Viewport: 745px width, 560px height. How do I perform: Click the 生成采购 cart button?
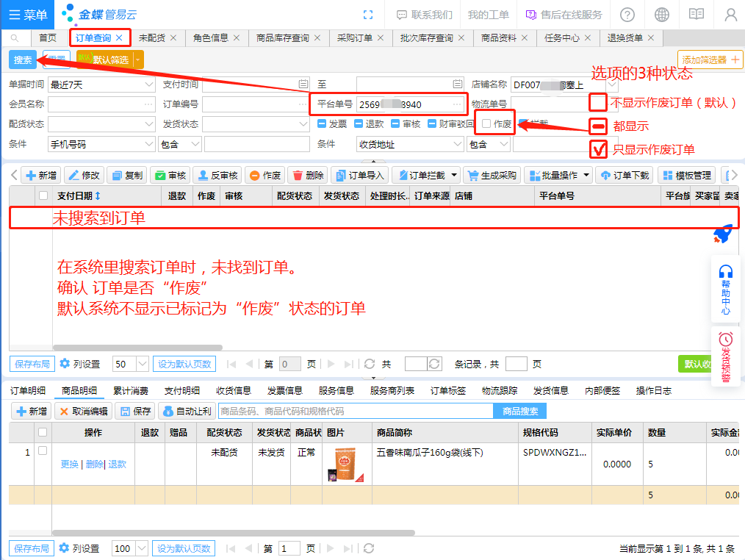point(492,176)
